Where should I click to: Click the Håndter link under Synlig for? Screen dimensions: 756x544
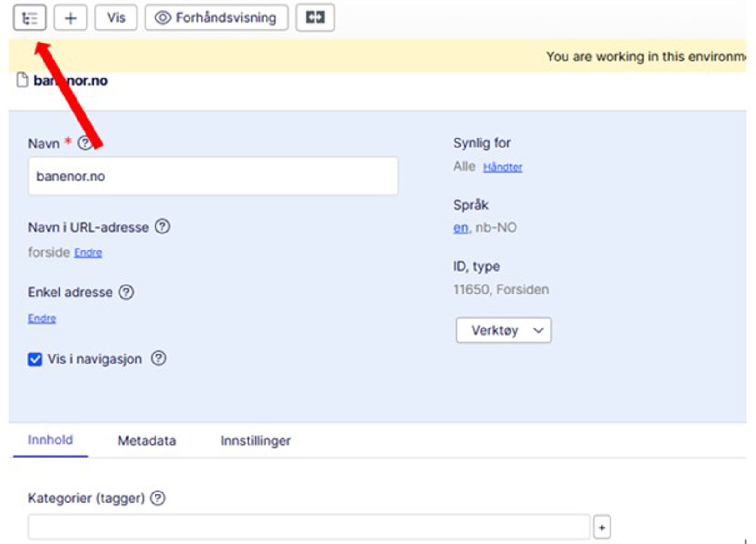(x=503, y=167)
